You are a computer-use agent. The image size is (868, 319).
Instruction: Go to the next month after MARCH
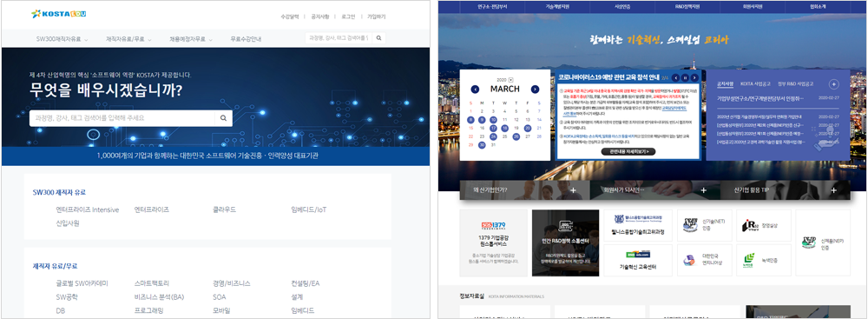[535, 90]
